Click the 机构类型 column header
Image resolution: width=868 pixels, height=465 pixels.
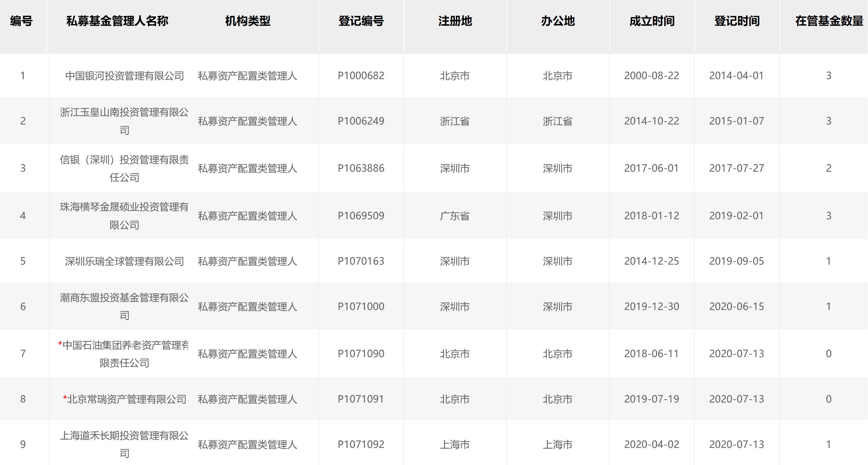point(247,21)
